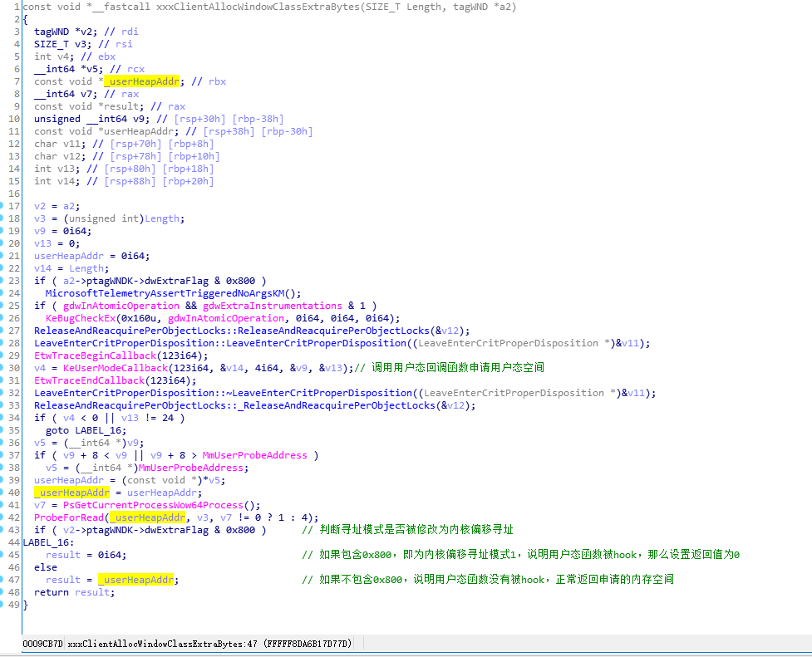Image resolution: width=812 pixels, height=657 pixels.
Task: Toggle breakpoint dot at line 34
Action: point(2,418)
